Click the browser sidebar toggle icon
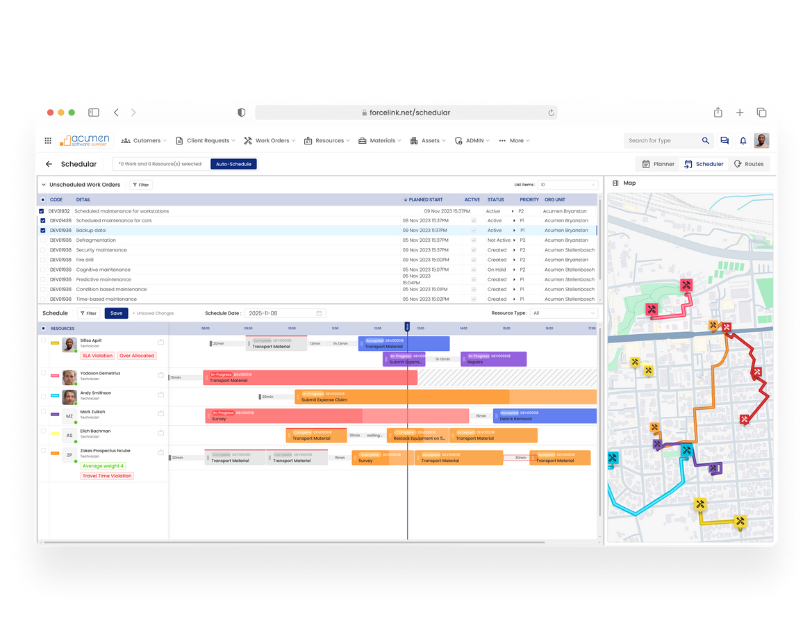Image resolution: width=812 pixels, height=644 pixels. [x=94, y=113]
